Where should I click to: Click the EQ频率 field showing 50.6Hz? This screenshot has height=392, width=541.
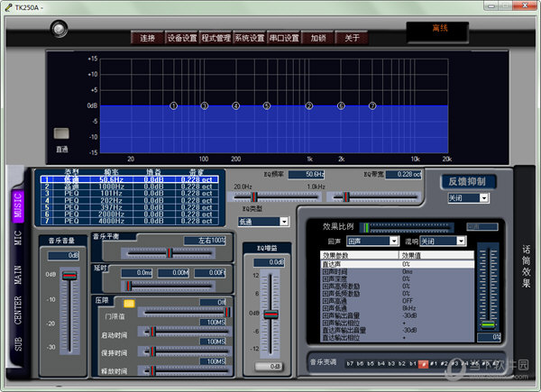pyautogui.click(x=307, y=175)
